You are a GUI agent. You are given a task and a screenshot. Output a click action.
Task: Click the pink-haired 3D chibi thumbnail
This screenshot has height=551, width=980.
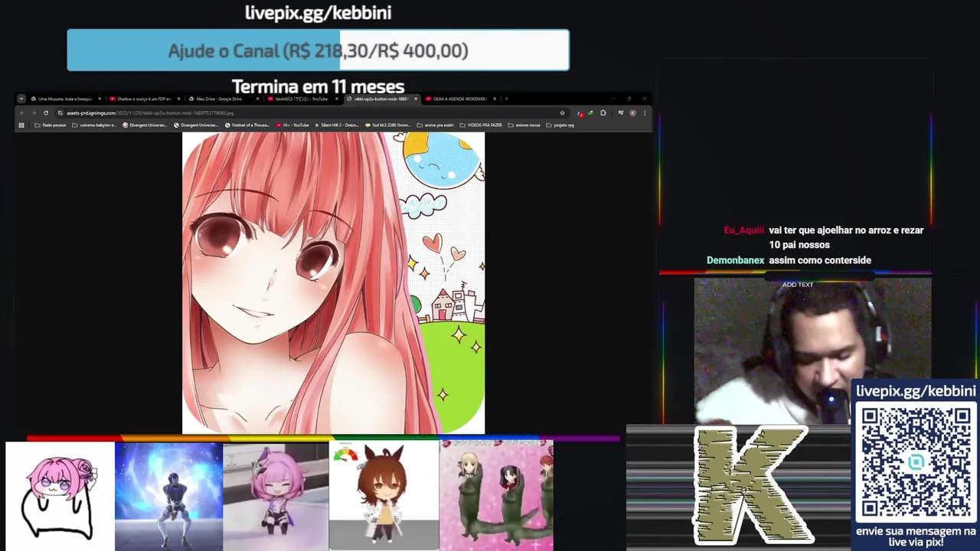click(276, 496)
